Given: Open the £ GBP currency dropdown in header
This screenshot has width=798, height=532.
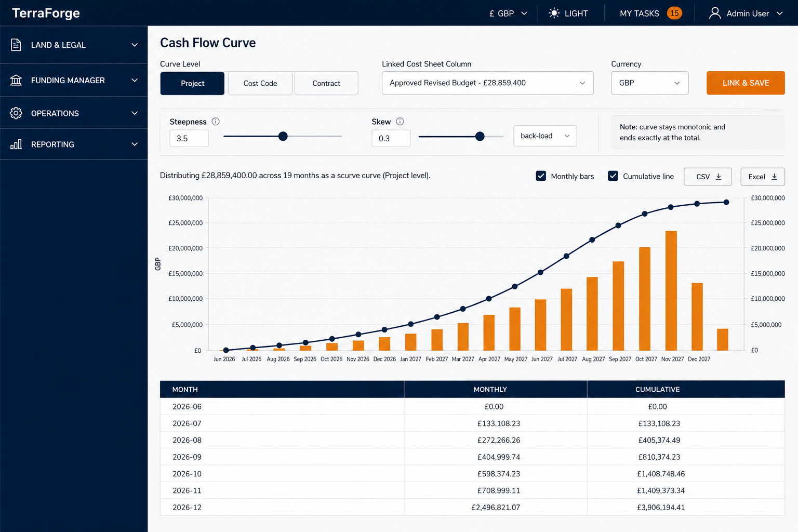Looking at the screenshot, I should click(x=508, y=14).
